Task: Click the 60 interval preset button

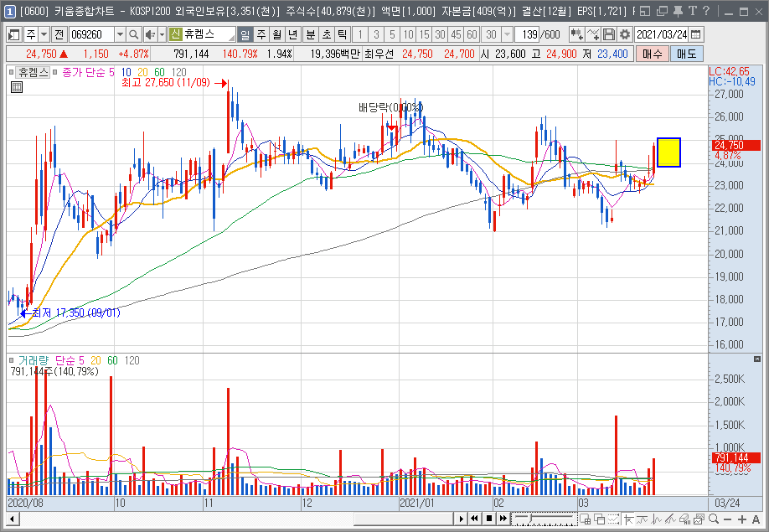Action: 472,34
